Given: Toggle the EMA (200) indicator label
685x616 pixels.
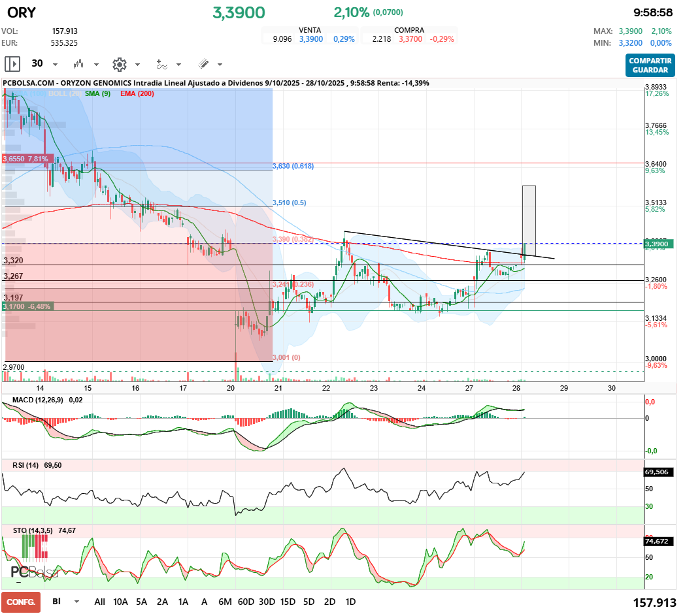Looking at the screenshot, I should coord(137,93).
